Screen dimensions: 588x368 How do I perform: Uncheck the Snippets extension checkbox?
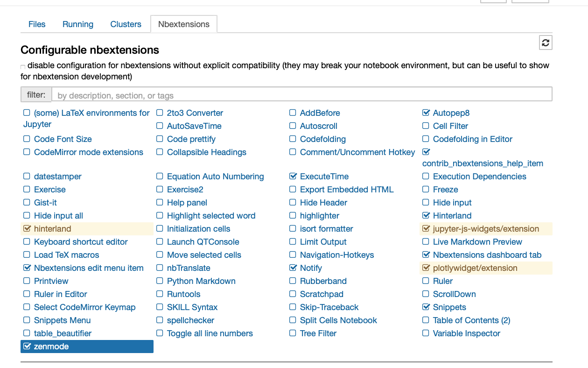pos(426,307)
